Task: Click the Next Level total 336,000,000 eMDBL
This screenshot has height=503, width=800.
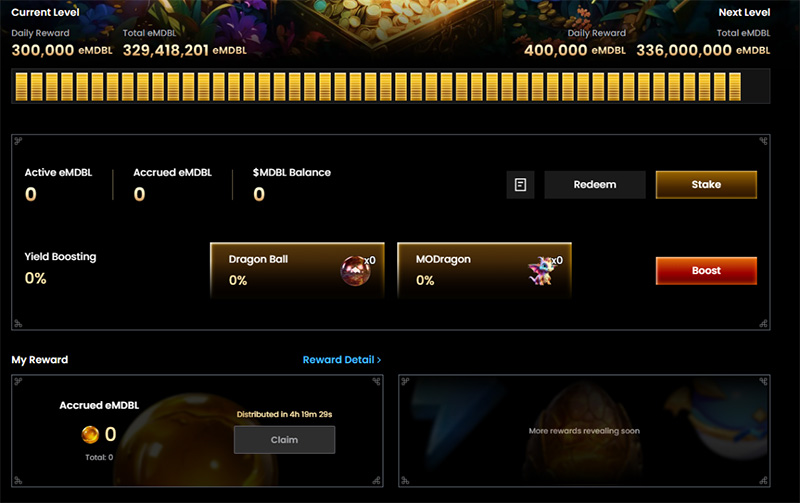Action: click(x=703, y=50)
